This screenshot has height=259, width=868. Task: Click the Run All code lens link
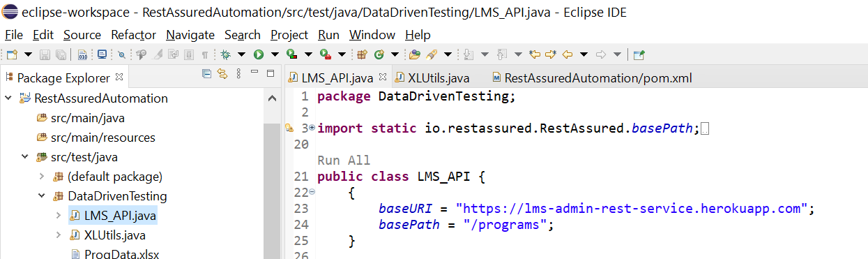click(x=344, y=161)
